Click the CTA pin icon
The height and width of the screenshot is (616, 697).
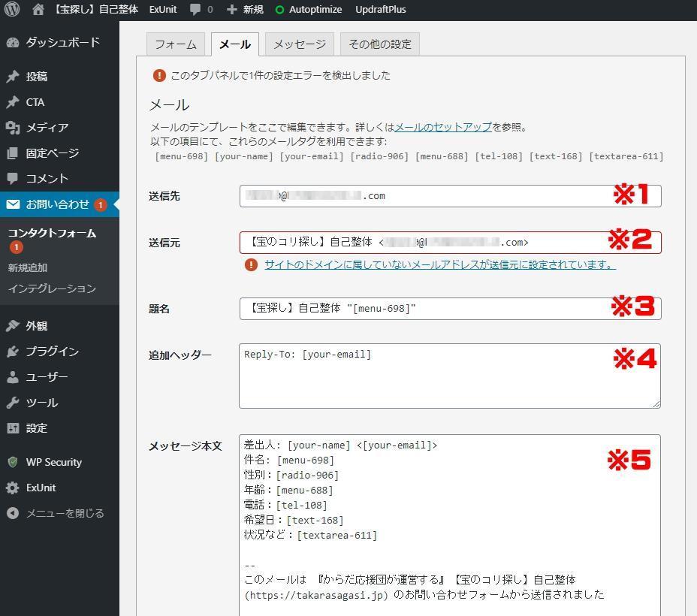[x=13, y=102]
